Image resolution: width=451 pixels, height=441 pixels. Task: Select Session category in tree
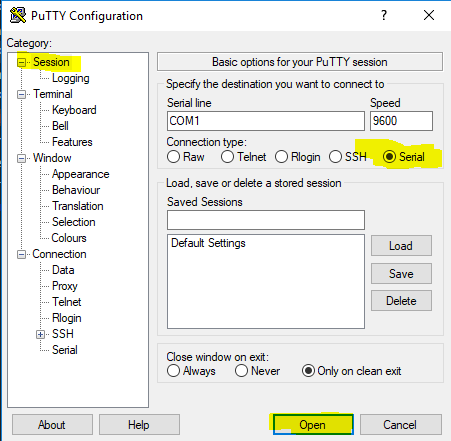click(x=51, y=62)
